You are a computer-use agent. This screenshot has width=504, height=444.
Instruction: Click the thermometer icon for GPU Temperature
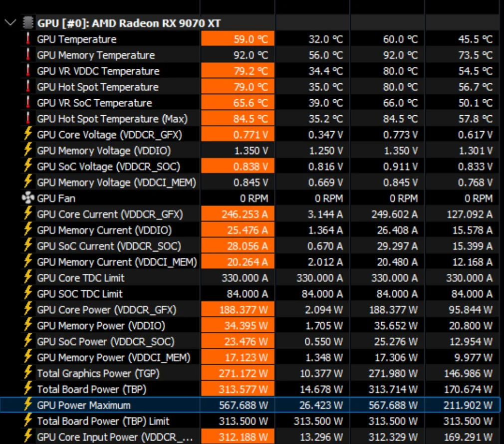[x=28, y=39]
